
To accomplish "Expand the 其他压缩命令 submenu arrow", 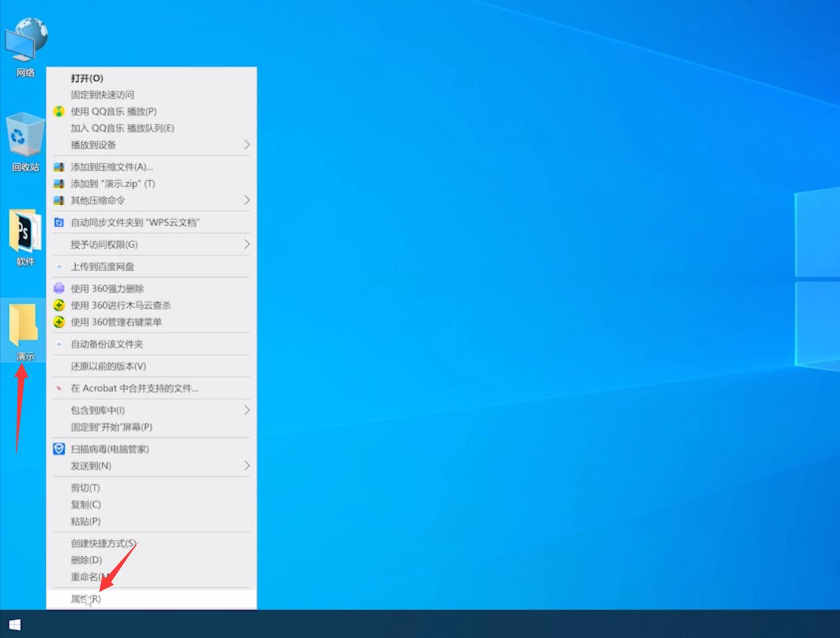I will [x=246, y=200].
